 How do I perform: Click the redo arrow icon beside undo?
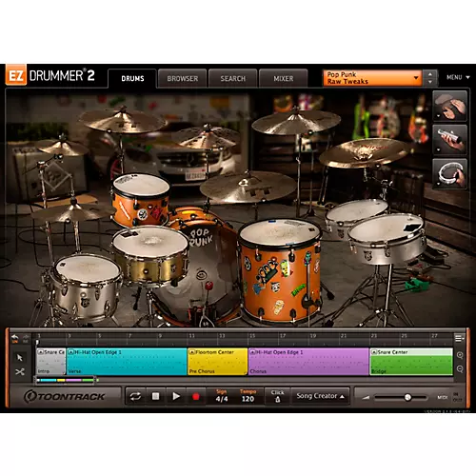coord(26,339)
